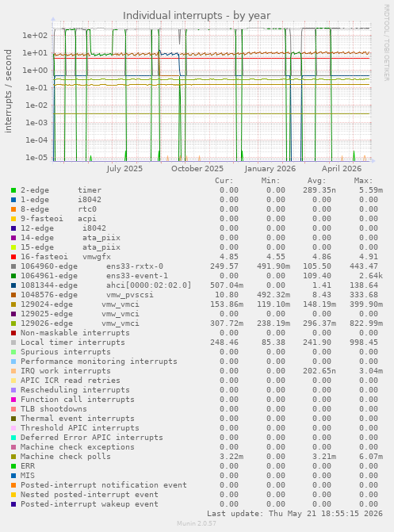Image resolution: width=394 pixels, height=532 pixels.
Task: Click the 129024-edge vmw_vmci legend label
Action: pos(80,304)
